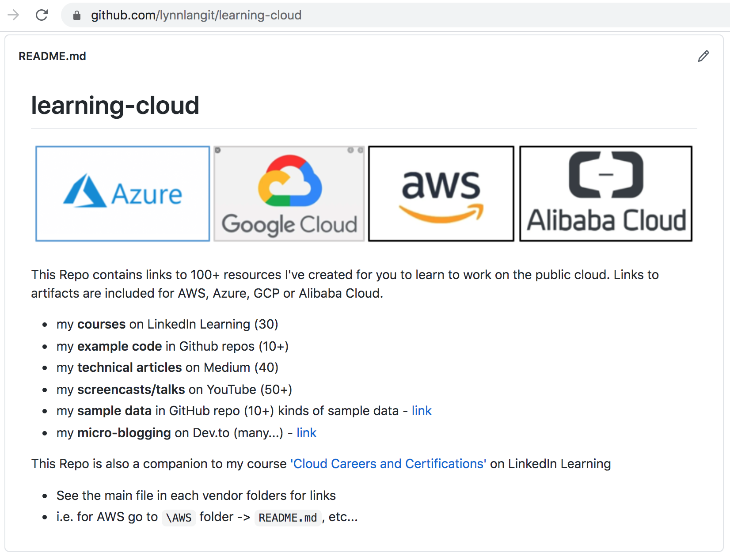730x560 pixels.
Task: Click the README.md file header
Action: [52, 56]
